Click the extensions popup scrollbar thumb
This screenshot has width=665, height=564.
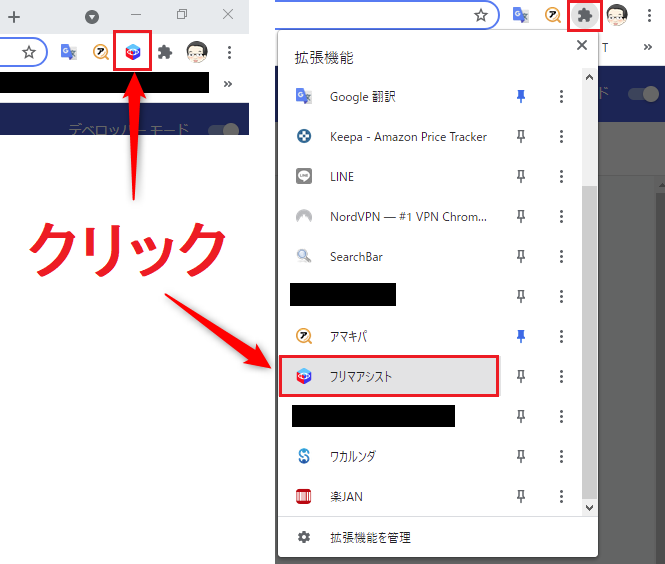pos(589,343)
